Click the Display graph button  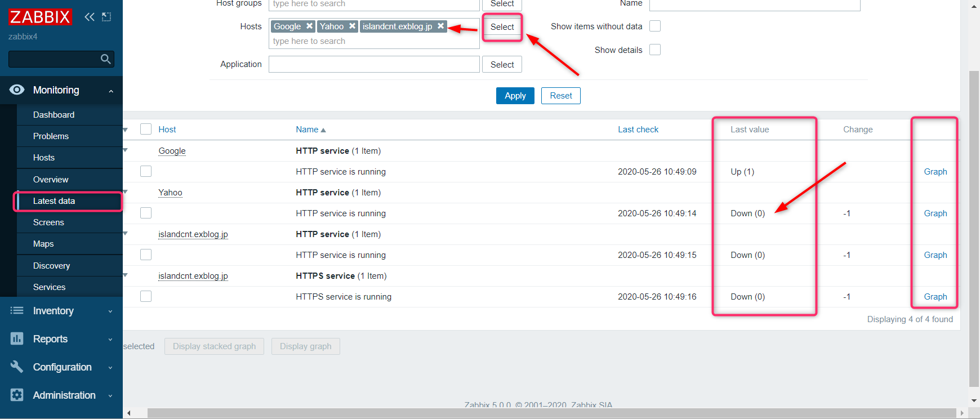(305, 346)
